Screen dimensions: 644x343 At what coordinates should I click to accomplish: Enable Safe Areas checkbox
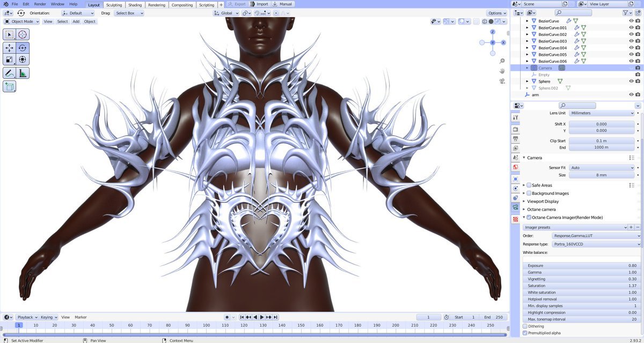pos(529,185)
